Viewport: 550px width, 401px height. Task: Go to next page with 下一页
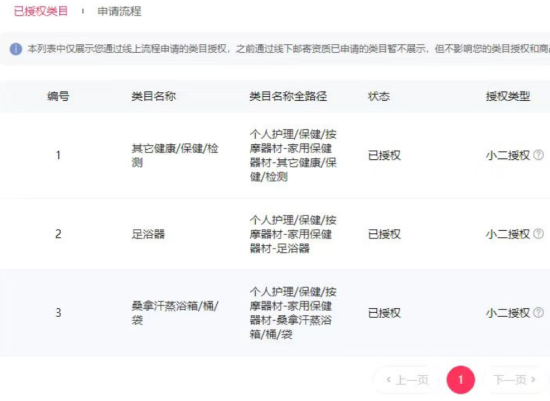pos(514,380)
